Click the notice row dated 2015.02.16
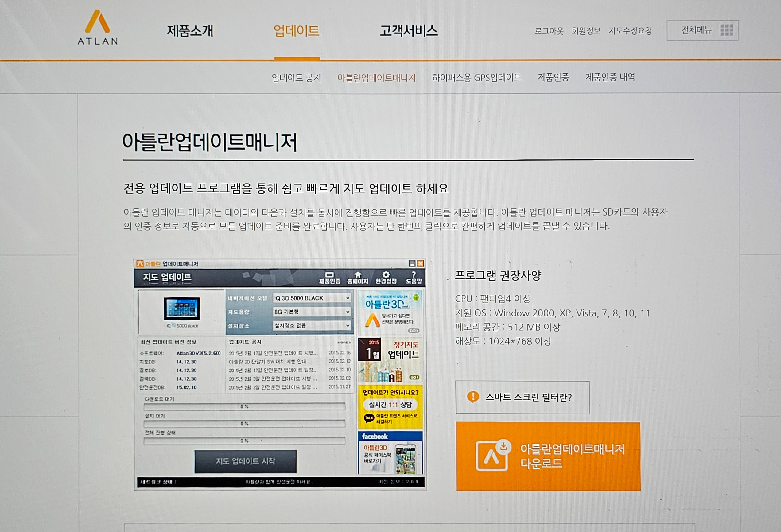The image size is (781, 532). (x=290, y=353)
